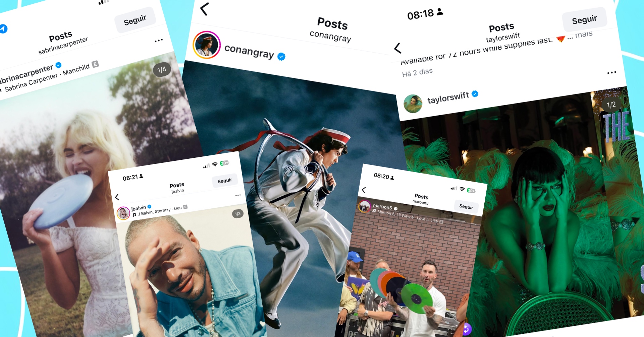The width and height of the screenshot is (644, 337).
Task: Click conangray verified badge
Action: coord(281,57)
